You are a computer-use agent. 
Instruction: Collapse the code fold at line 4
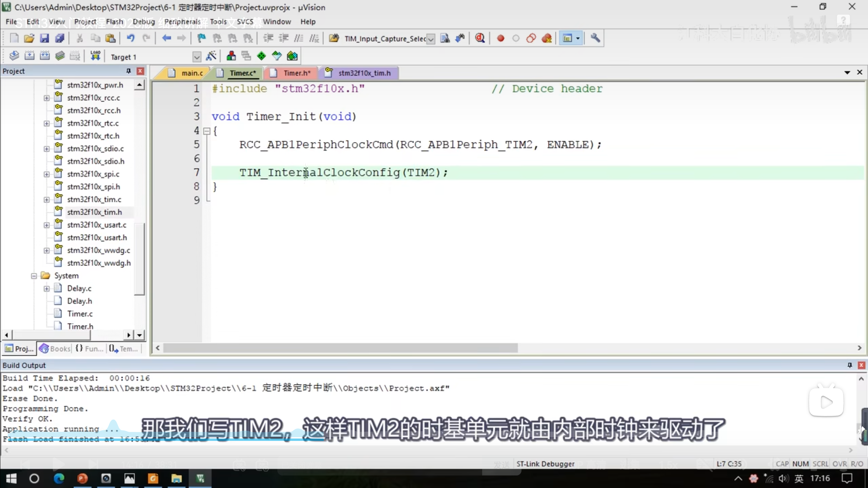[206, 131]
